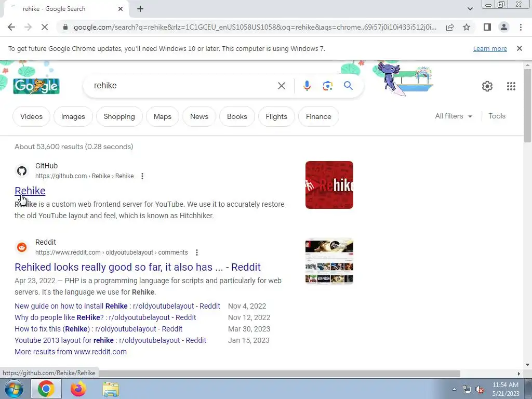Switch to Videos results
Viewport: 532px width, 399px height.
pyautogui.click(x=31, y=116)
